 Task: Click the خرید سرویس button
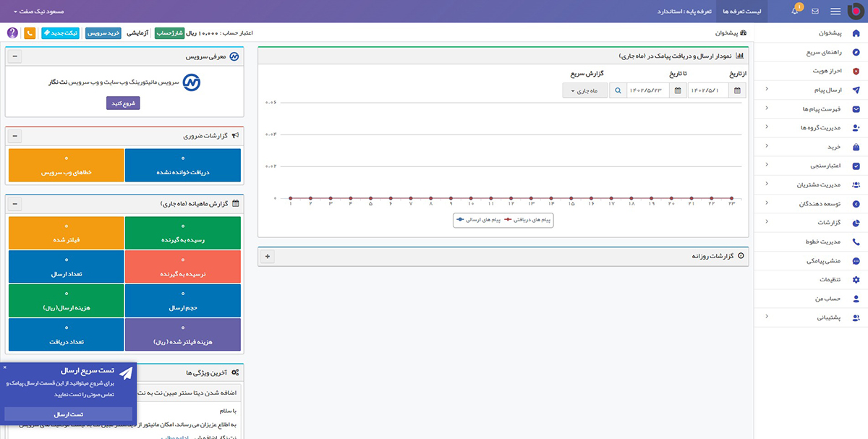pos(103,33)
